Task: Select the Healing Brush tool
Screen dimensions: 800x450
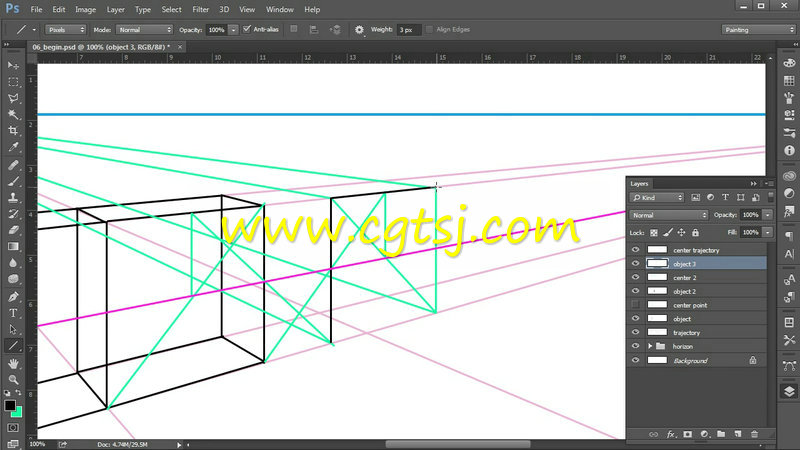Action: click(x=13, y=165)
